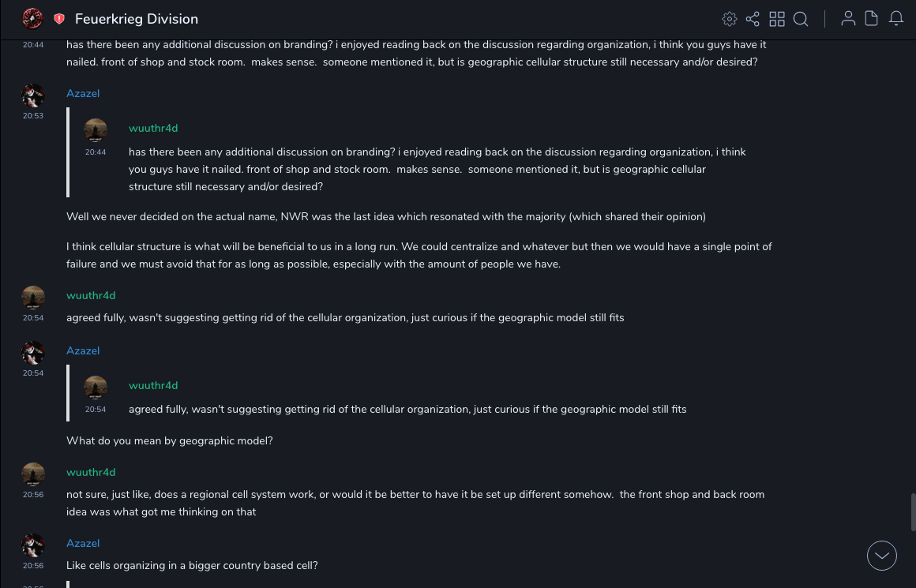The height and width of the screenshot is (588, 916).
Task: Click the notifications bell icon
Action: (896, 19)
